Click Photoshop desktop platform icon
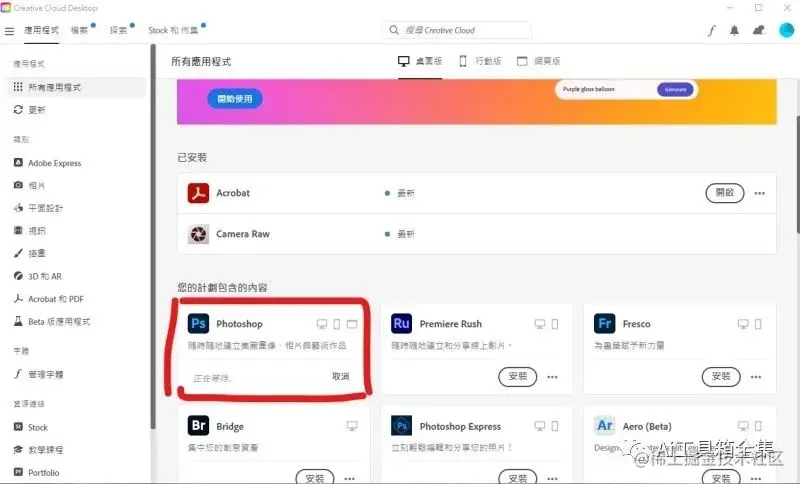800x484 pixels. point(322,324)
